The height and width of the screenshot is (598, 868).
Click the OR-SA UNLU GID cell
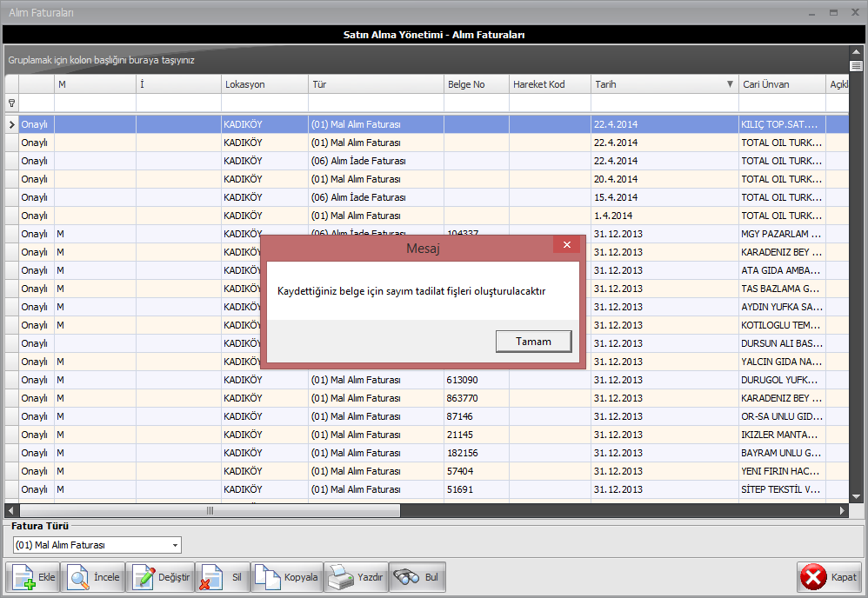click(x=782, y=416)
